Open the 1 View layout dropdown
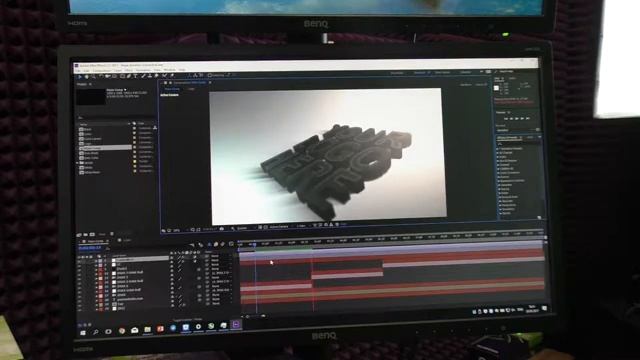The height and width of the screenshot is (360, 640). (x=302, y=226)
